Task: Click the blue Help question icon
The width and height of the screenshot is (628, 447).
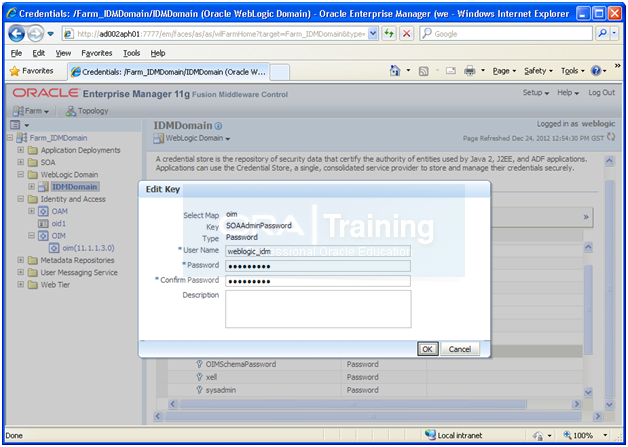Action: (x=596, y=71)
